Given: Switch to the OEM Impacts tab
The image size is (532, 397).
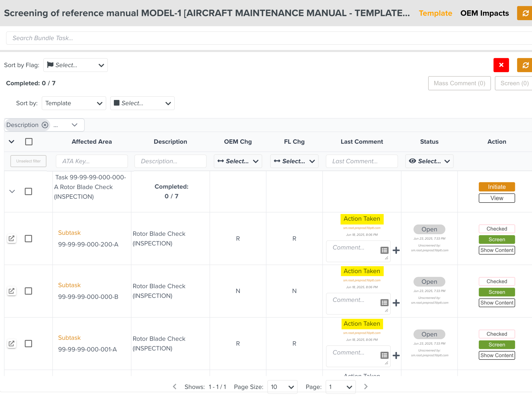Looking at the screenshot, I should (x=484, y=13).
